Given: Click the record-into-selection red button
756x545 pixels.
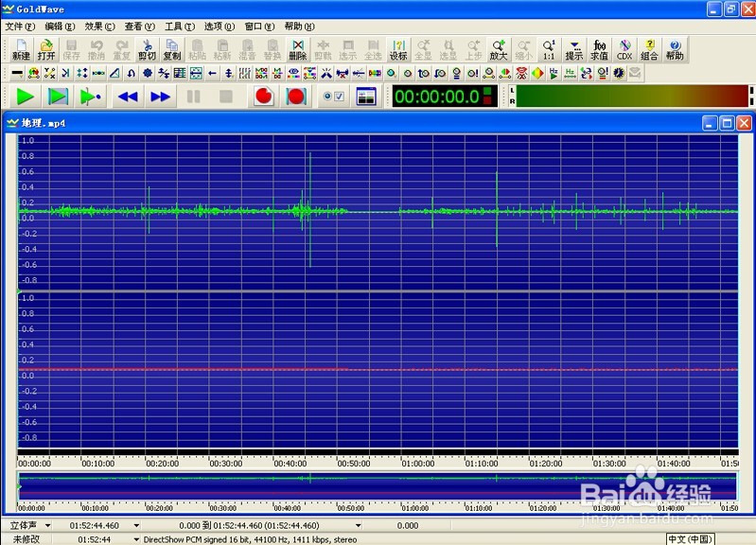Looking at the screenshot, I should 296,97.
